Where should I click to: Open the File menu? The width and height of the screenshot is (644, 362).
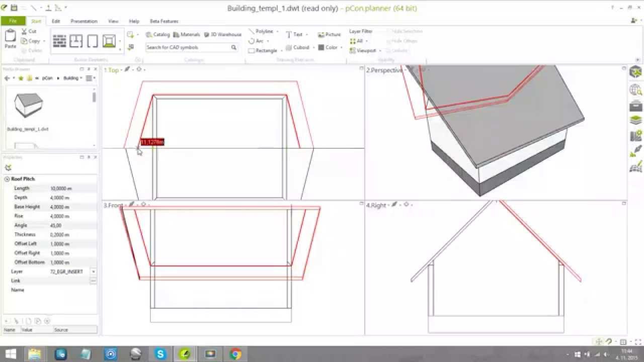pyautogui.click(x=13, y=21)
